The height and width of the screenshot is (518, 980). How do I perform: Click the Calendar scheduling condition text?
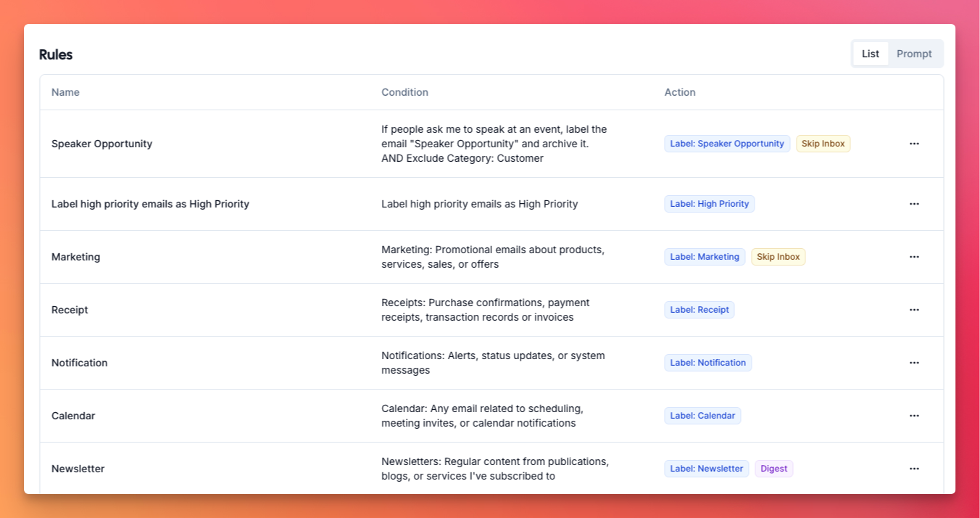(482, 416)
